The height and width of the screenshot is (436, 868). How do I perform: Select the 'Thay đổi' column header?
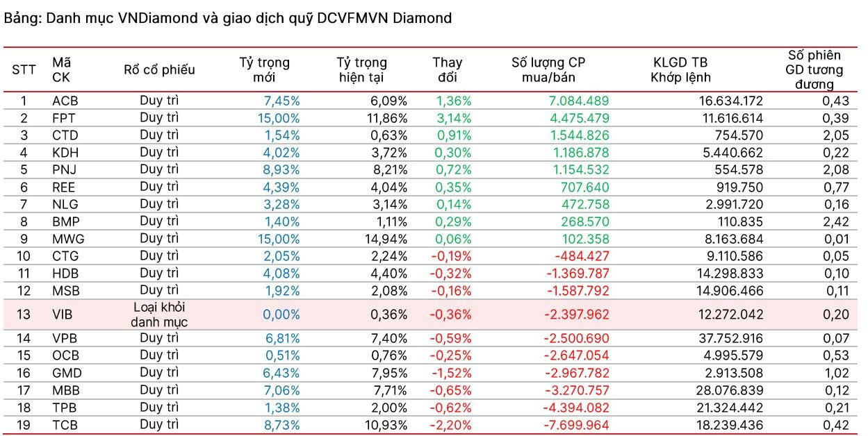click(x=447, y=69)
